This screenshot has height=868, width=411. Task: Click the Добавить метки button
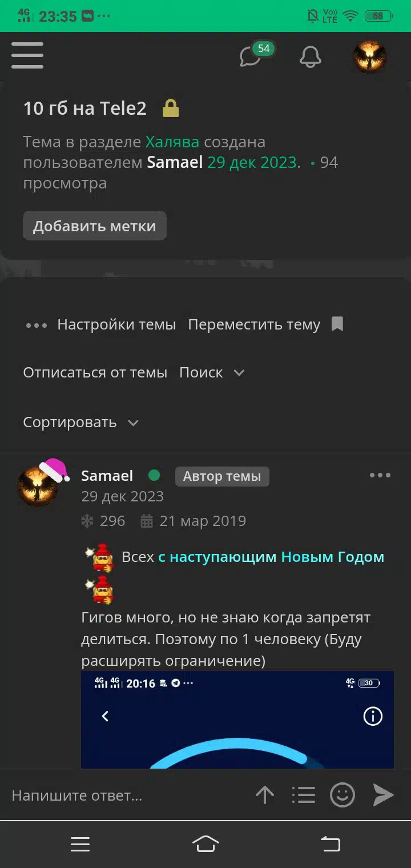pos(95,226)
